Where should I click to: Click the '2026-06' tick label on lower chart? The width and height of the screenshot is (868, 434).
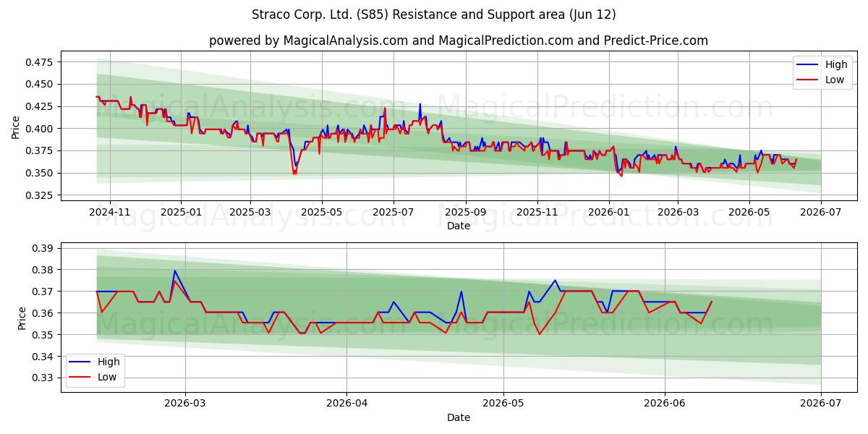[x=664, y=403]
